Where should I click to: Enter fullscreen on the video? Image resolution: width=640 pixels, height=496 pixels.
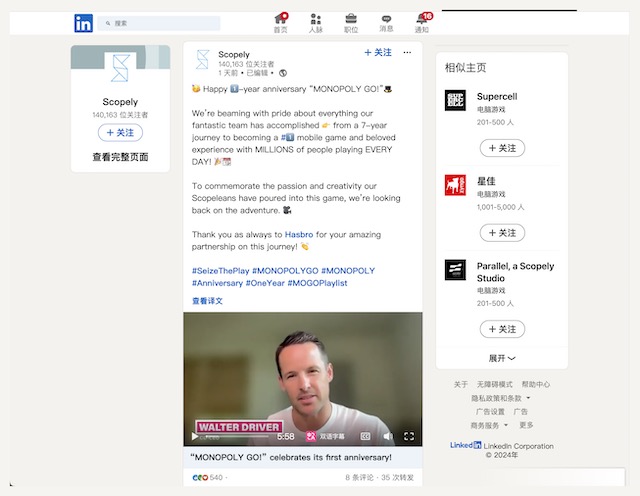tap(409, 436)
